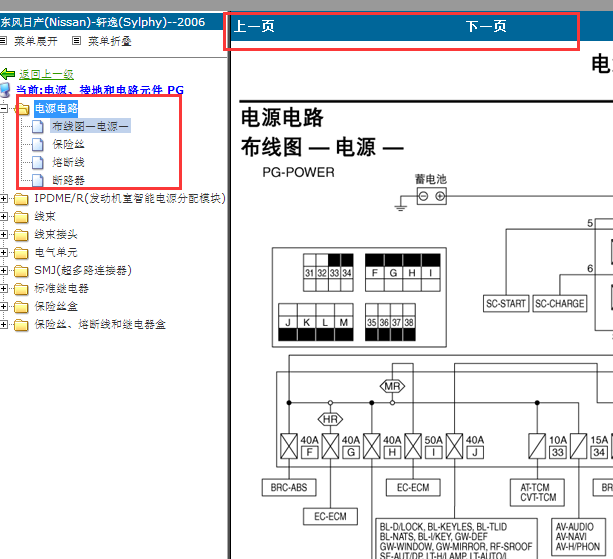This screenshot has width=613, height=559.
Task: Click the BRC-ABS box in diagram
Action: 289,487
